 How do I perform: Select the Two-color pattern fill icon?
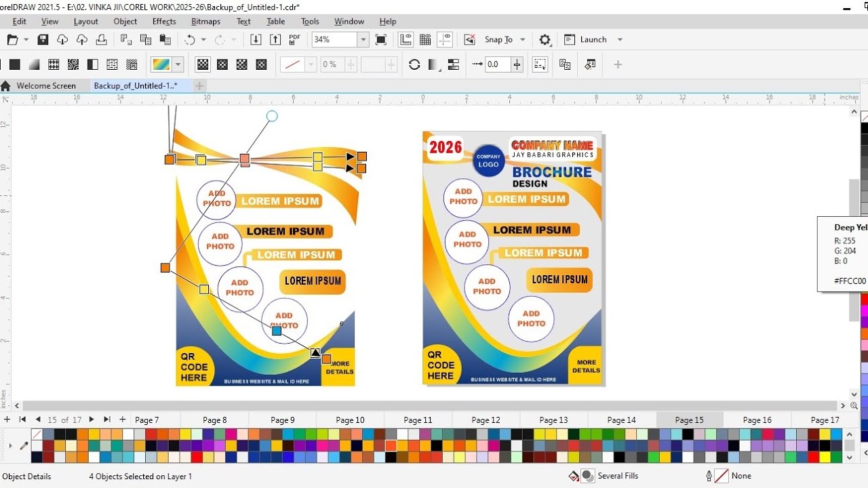coord(93,64)
